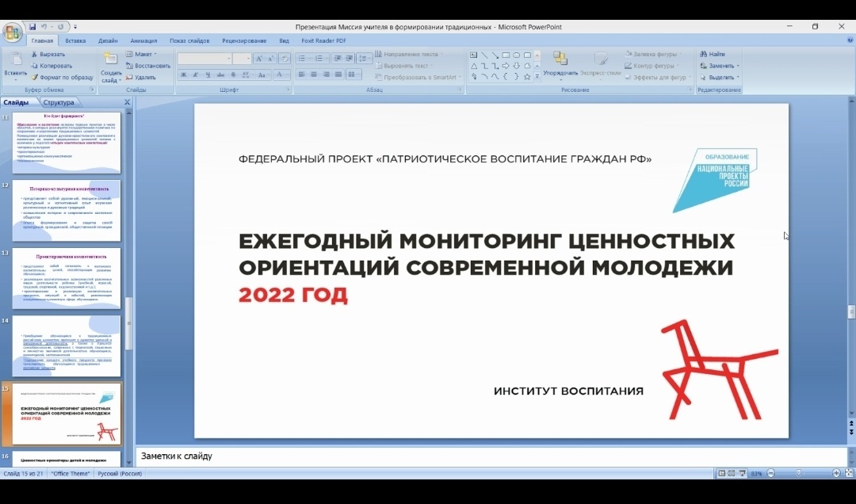This screenshot has height=504, width=856.
Task: Open Рецензирование ribbon tab
Action: tap(244, 40)
